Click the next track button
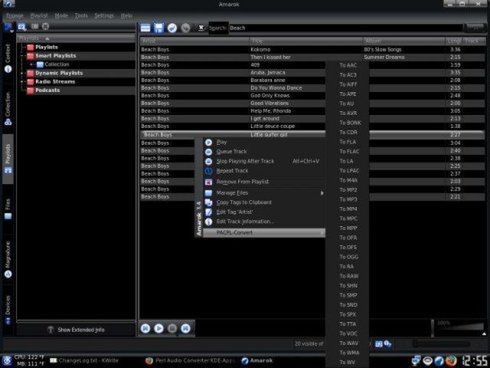490x368 pixels. [186, 328]
